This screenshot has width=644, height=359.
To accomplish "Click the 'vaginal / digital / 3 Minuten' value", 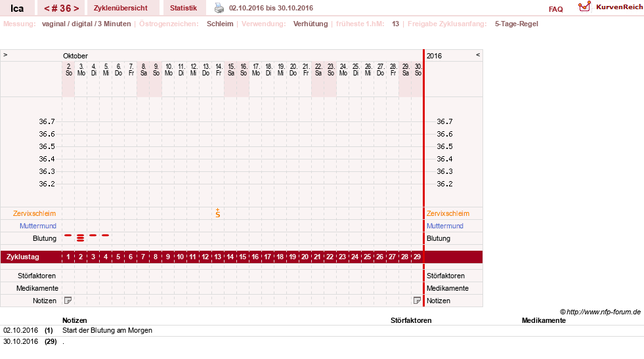I will point(86,24).
